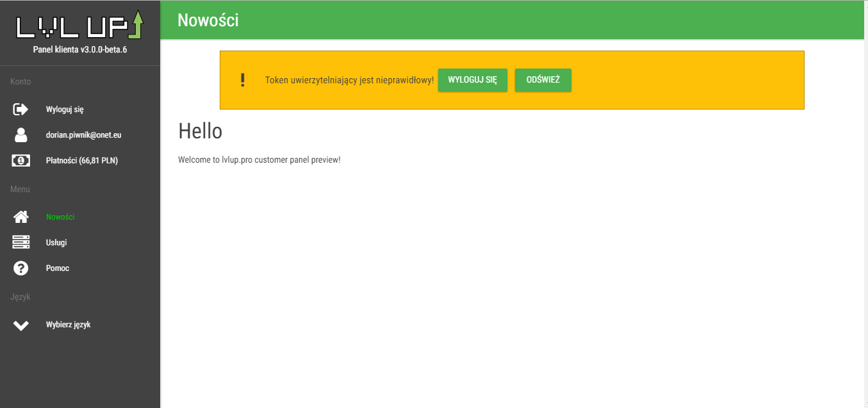Click the logout arrow icon in sidebar
Image resolution: width=868 pixels, height=408 pixels.
pos(21,110)
